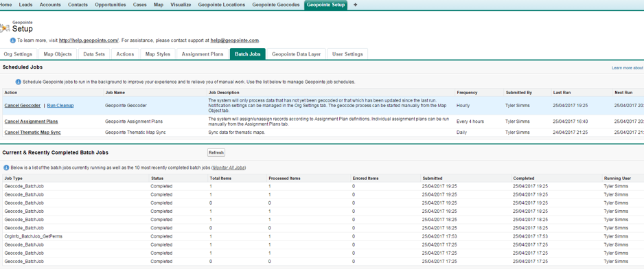The image size is (644, 274).
Task: Switch to Map Objects sub-tab
Action: (x=58, y=54)
